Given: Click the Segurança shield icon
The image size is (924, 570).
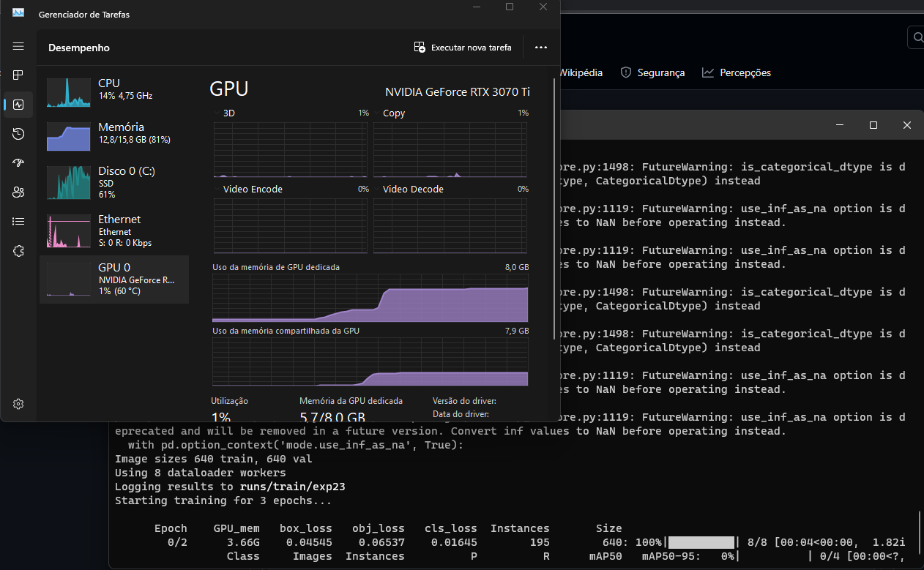Looking at the screenshot, I should (626, 72).
